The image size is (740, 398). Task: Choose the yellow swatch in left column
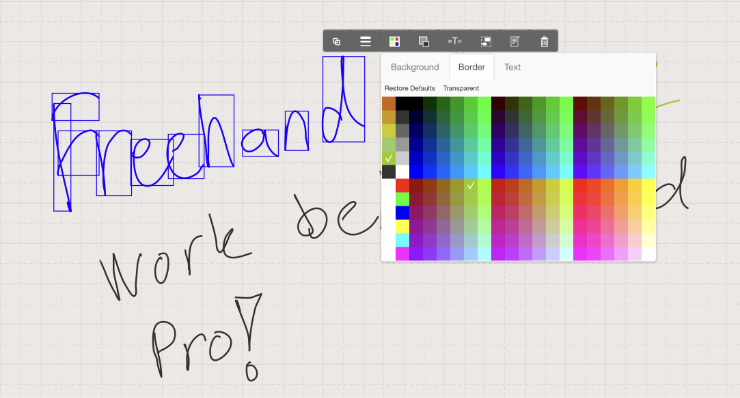[402, 227]
